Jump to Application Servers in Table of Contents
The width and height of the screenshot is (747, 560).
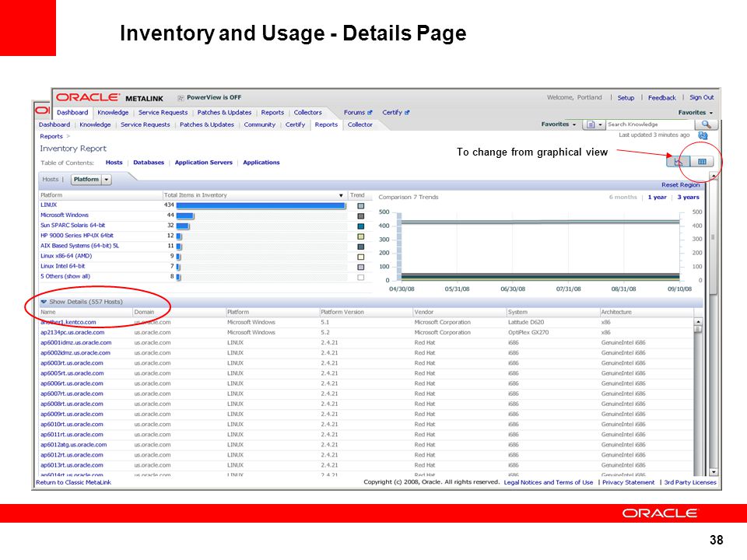(203, 163)
